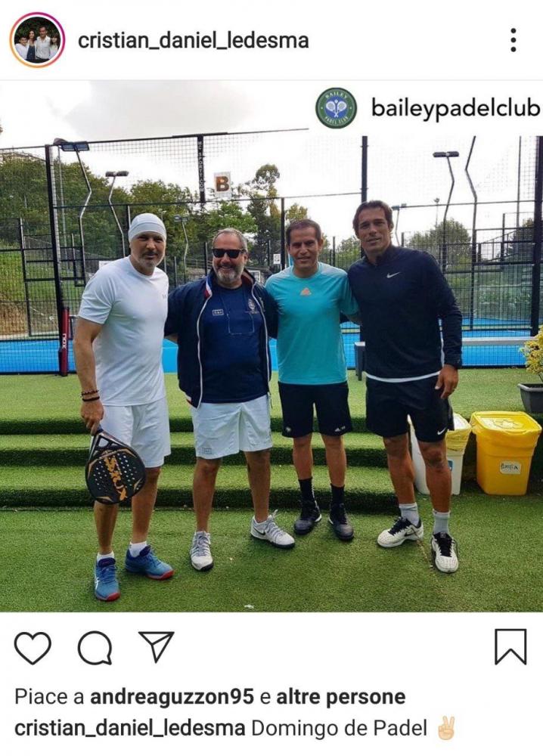Viewport: 543px width, 756px height.
Task: Show the 'altre persone' likes list
Action: pyautogui.click(x=341, y=697)
